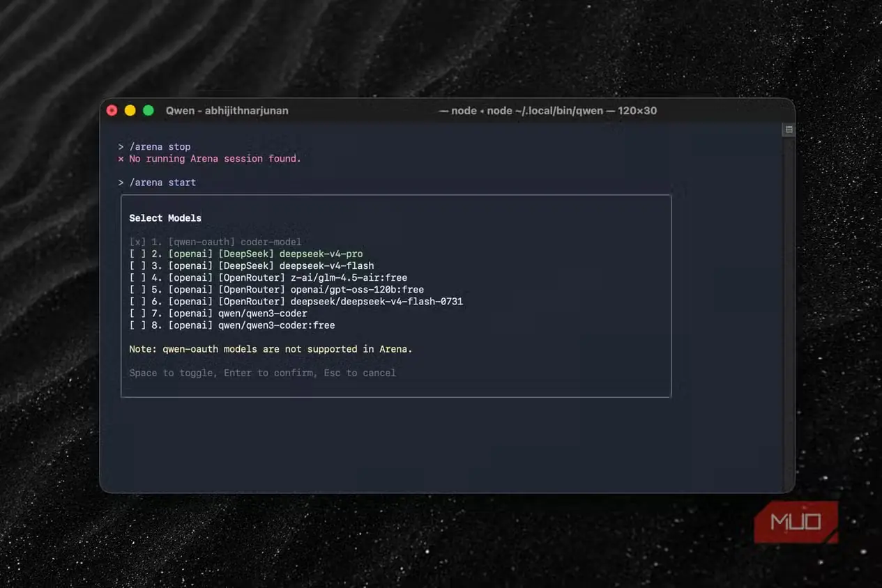The height and width of the screenshot is (588, 882).
Task: Toggle checkbox for openai/gpt-oss-120b:free
Action: click(137, 289)
